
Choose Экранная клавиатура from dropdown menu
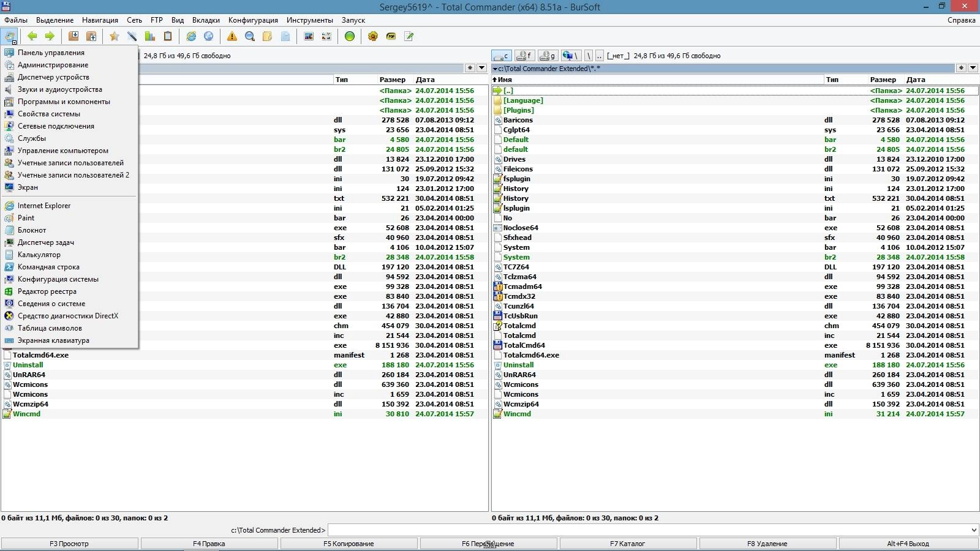pyautogui.click(x=69, y=340)
